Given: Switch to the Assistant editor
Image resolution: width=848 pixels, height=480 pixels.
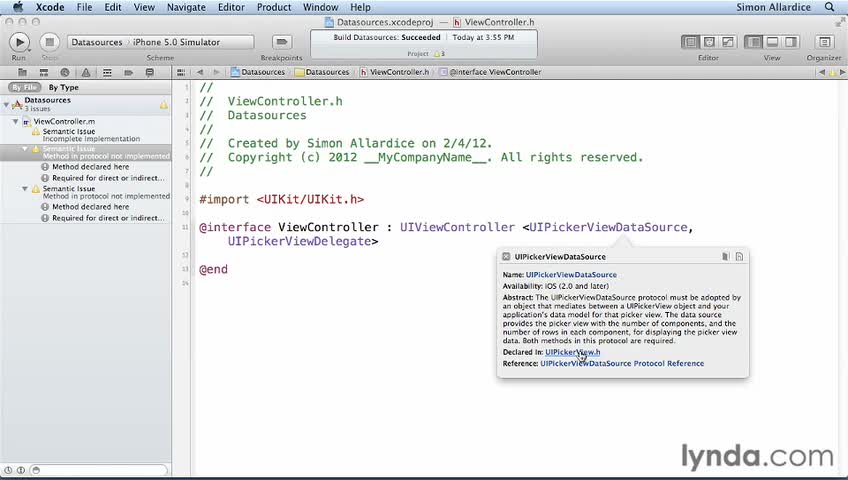Looking at the screenshot, I should (x=709, y=42).
